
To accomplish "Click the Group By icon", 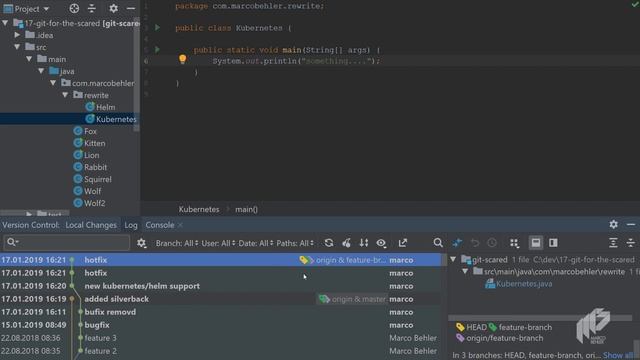I will pyautogui.click(x=514, y=243).
